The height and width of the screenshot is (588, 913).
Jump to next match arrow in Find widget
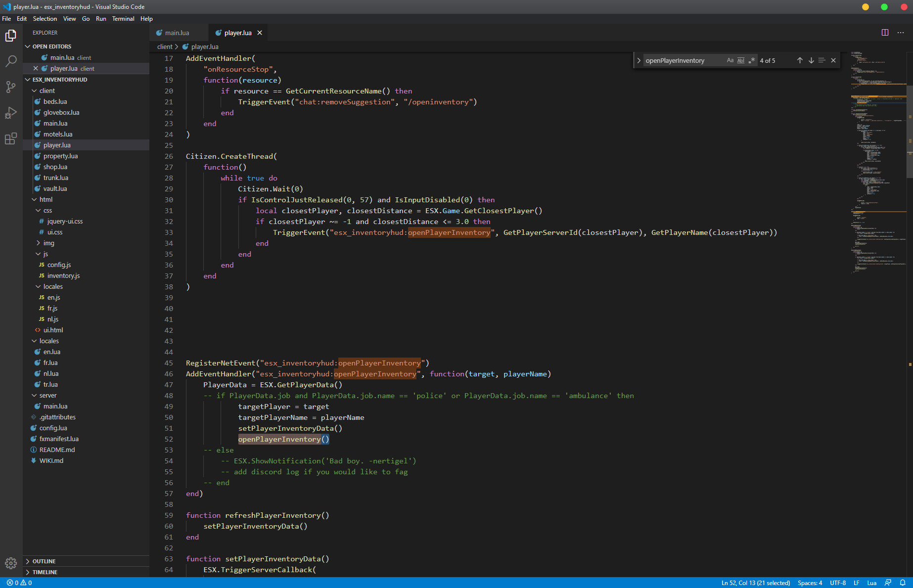[811, 60]
